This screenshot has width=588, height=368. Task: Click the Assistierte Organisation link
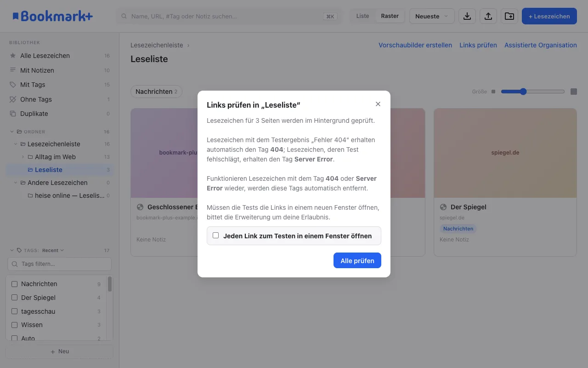click(x=541, y=45)
